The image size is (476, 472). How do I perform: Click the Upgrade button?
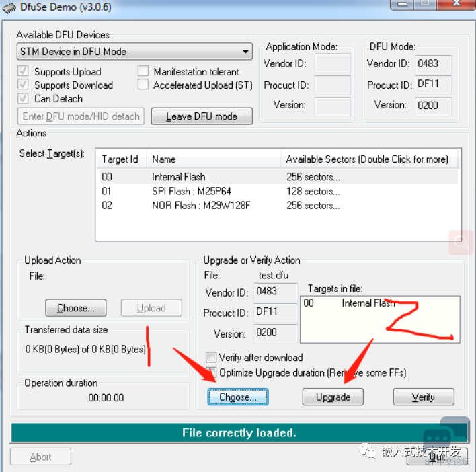coord(333,397)
